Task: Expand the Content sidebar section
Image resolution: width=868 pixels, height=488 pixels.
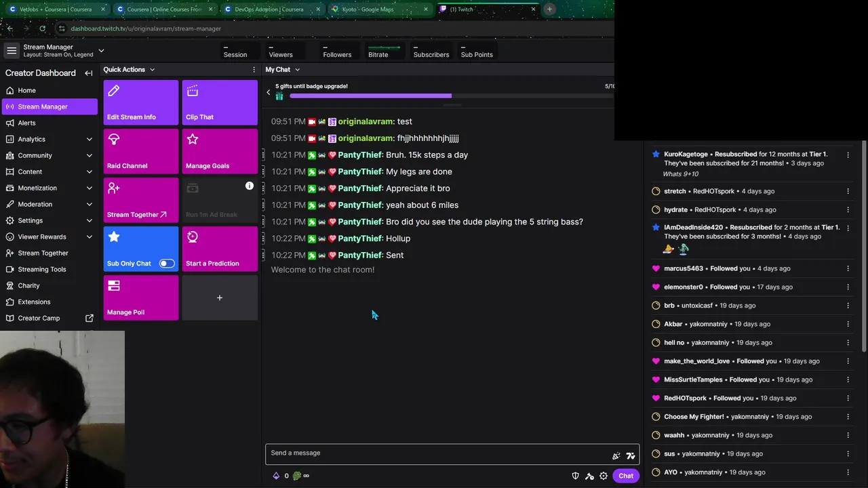Action: pos(90,171)
